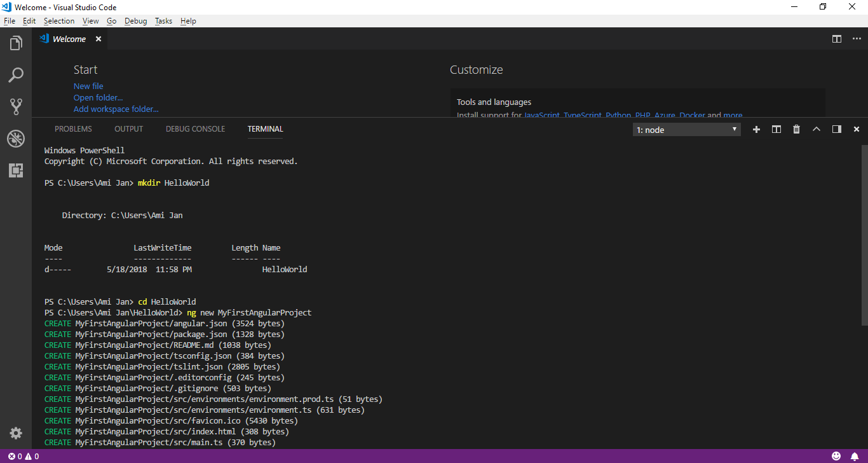Open the Tasks menu

(163, 21)
